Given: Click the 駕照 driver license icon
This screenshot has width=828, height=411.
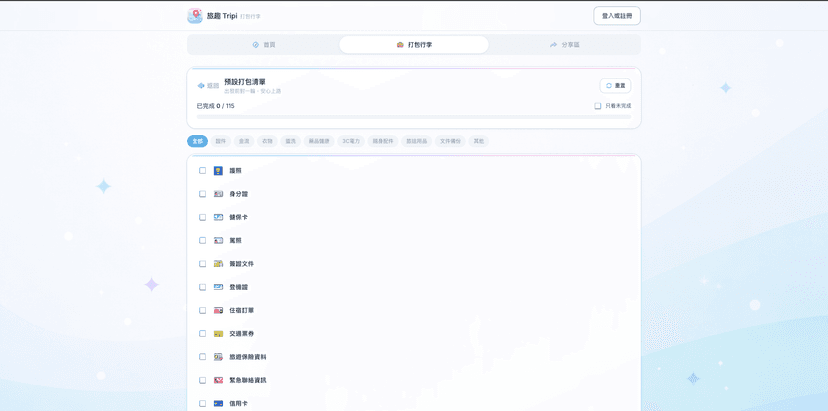Looking at the screenshot, I should point(218,240).
